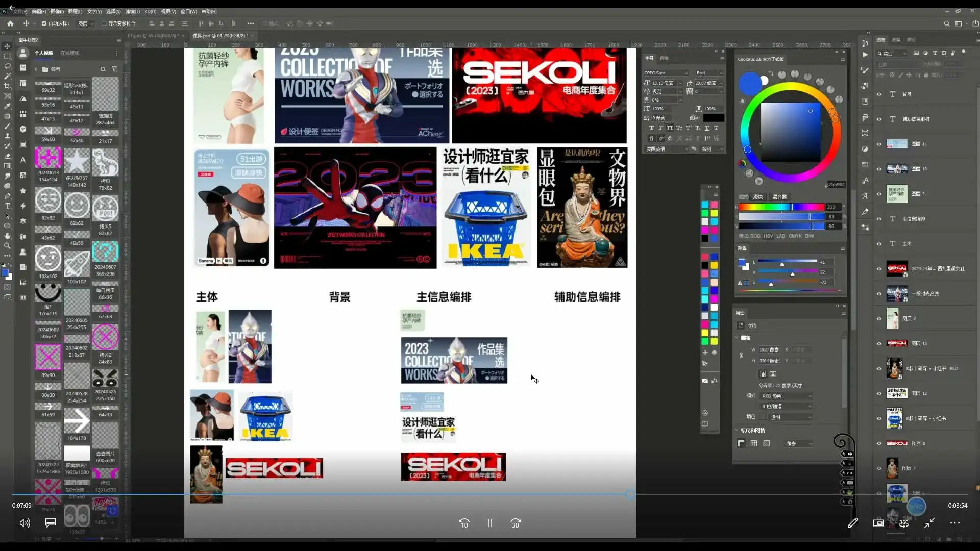Select the Eyedropper tool
Viewport: 980px width, 551px height.
7,106
